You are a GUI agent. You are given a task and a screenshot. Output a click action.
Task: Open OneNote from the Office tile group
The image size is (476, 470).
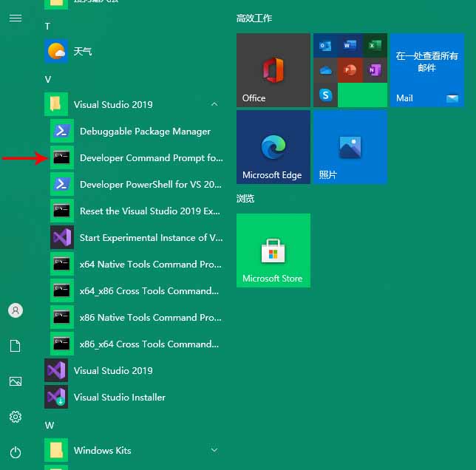point(375,70)
